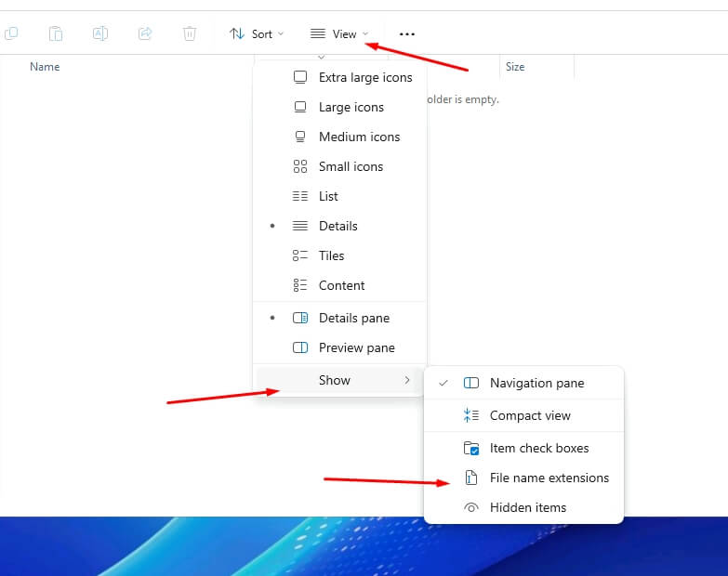Show Hidden items

tap(523, 507)
